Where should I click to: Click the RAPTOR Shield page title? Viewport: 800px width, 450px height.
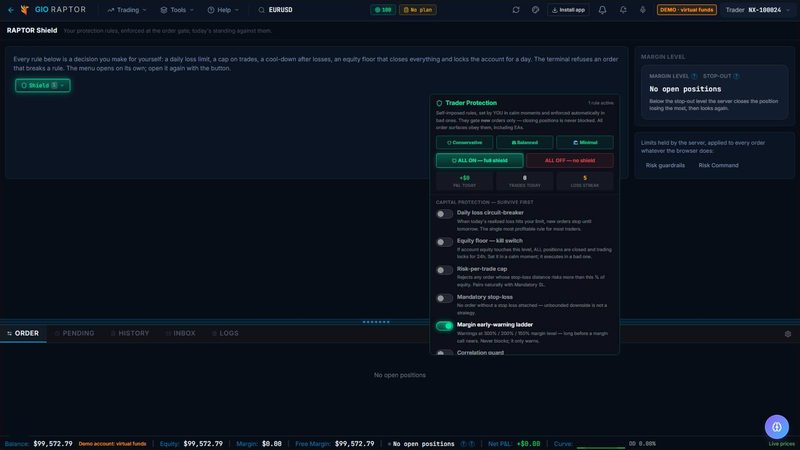(32, 31)
